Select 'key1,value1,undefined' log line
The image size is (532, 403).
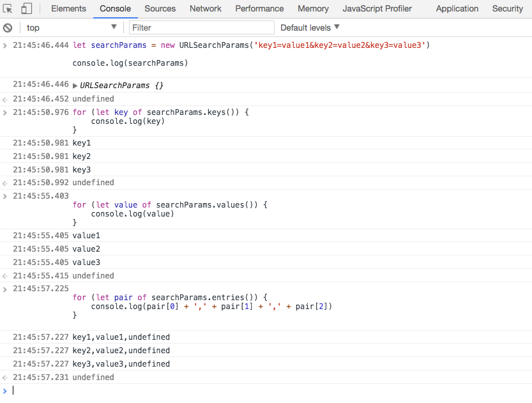click(x=121, y=337)
